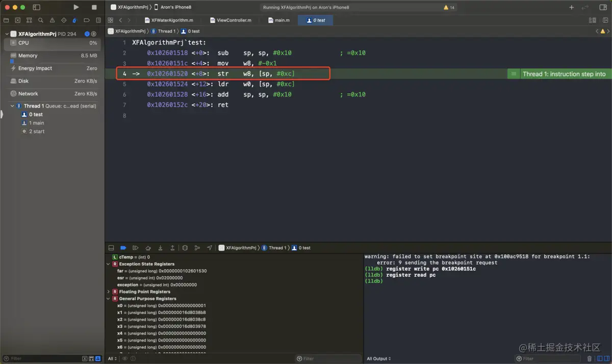Click the Simulate Location arrow icon
The width and height of the screenshot is (612, 364).
point(210,248)
